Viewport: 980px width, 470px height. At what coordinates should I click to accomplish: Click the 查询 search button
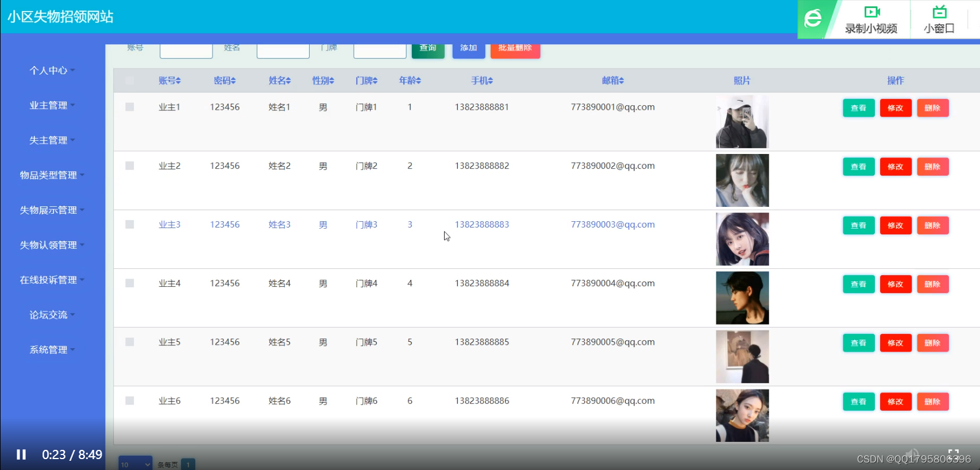click(x=428, y=50)
